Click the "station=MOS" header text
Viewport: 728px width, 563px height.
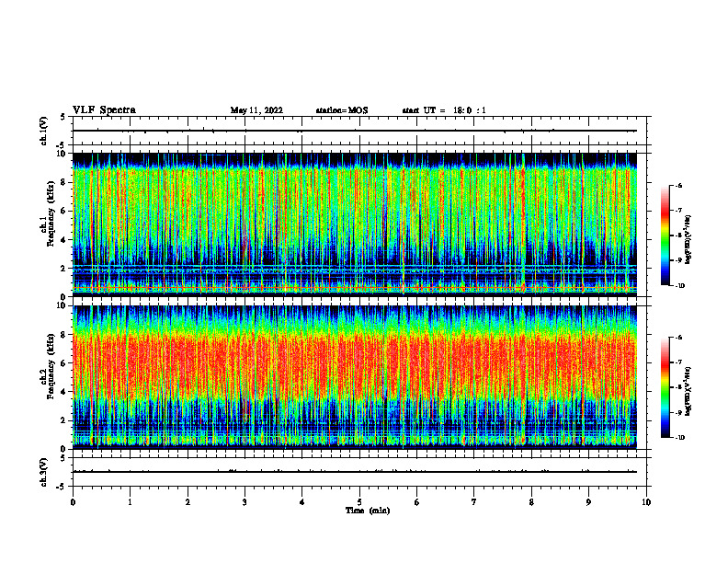[x=342, y=110]
